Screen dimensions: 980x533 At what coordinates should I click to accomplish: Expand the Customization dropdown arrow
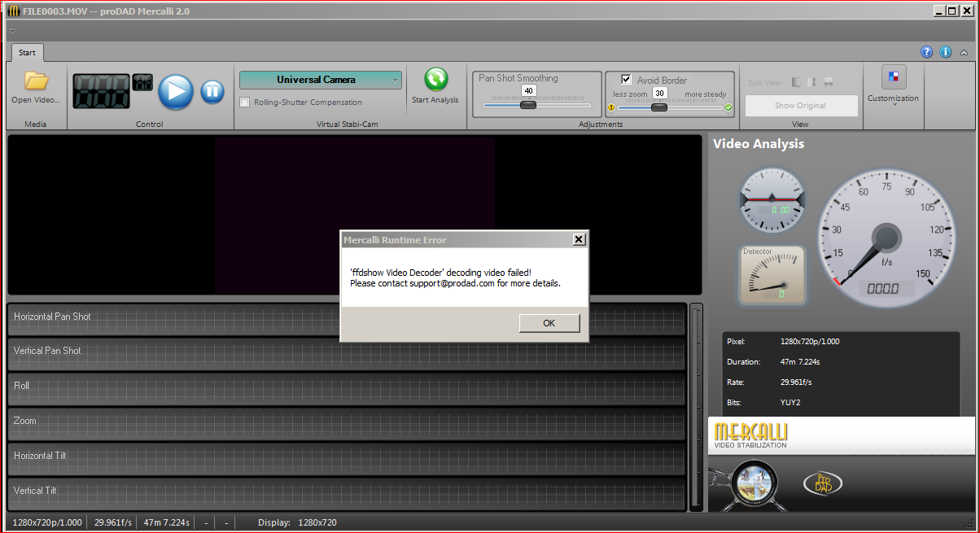pyautogui.click(x=894, y=105)
